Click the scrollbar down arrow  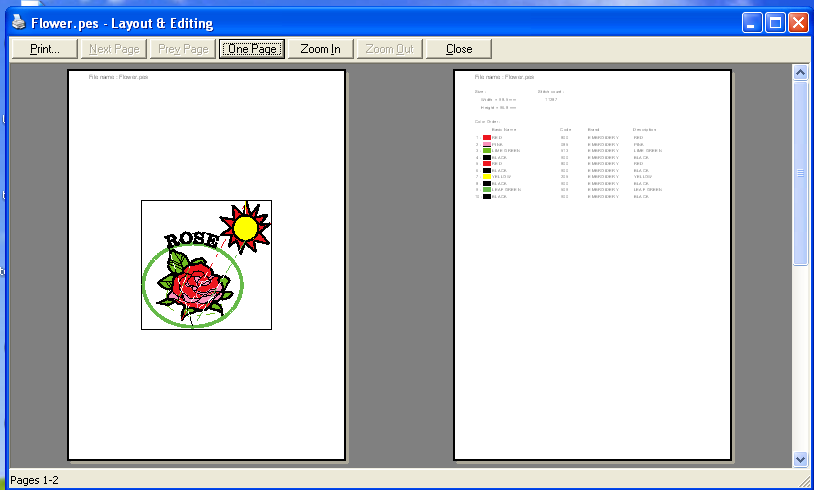(800, 459)
